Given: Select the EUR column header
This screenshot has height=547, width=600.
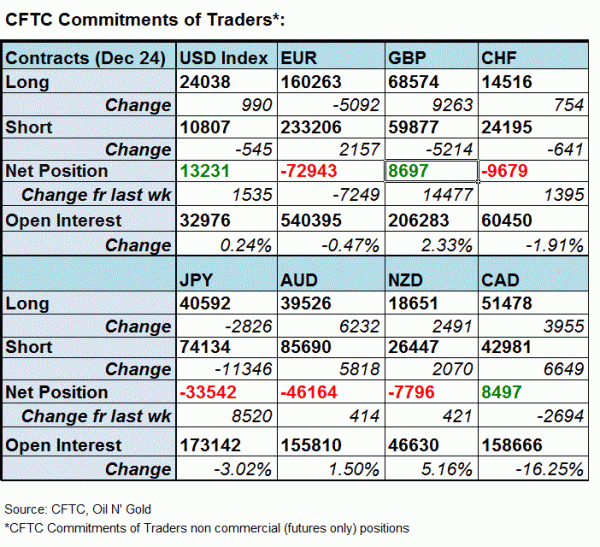Looking at the screenshot, I should pos(299,58).
